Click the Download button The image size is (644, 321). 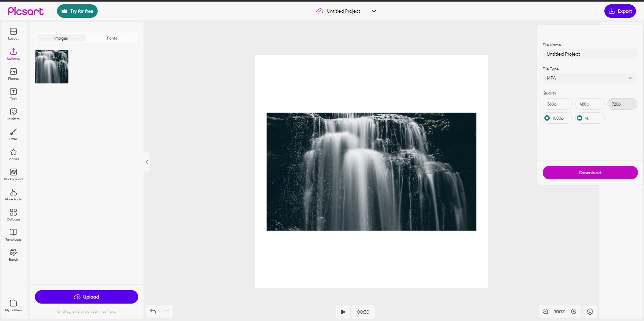click(590, 173)
